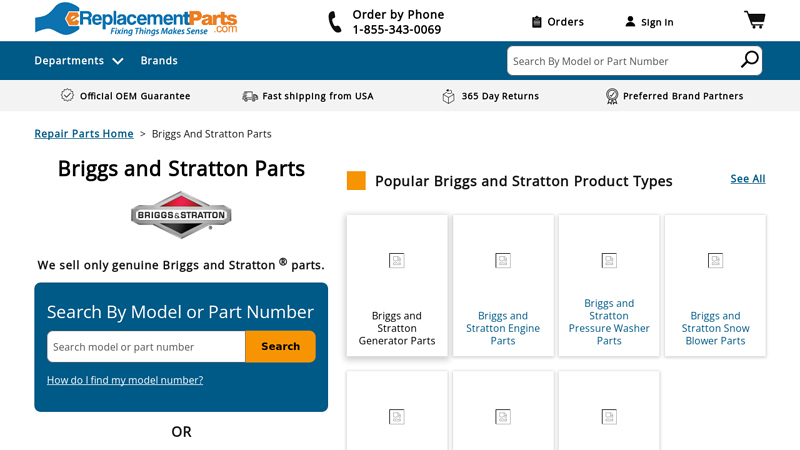
Task: Click the Order by Phone text
Action: 398,15
